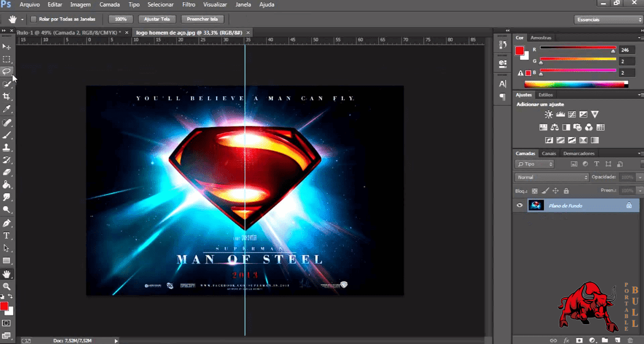Toggle lock position
Screen dimensions: 644x344
(x=555, y=191)
